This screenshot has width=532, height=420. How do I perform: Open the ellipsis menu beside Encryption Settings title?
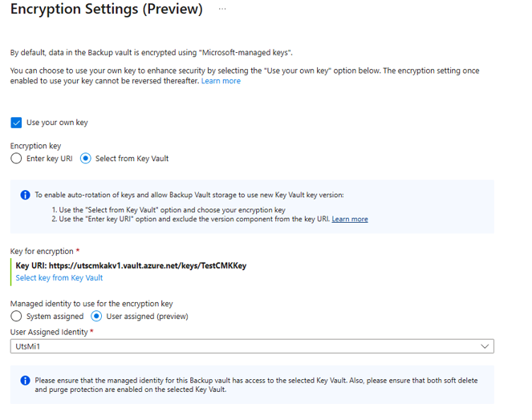(222, 9)
